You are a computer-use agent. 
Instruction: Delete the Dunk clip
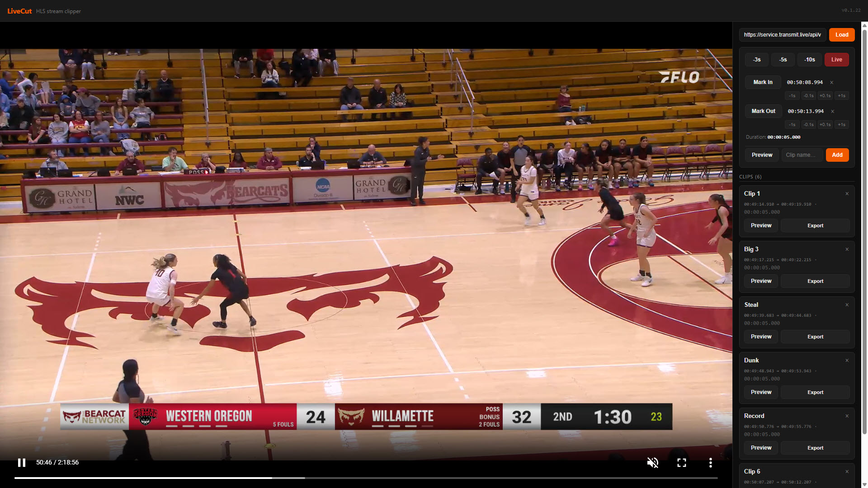click(847, 361)
